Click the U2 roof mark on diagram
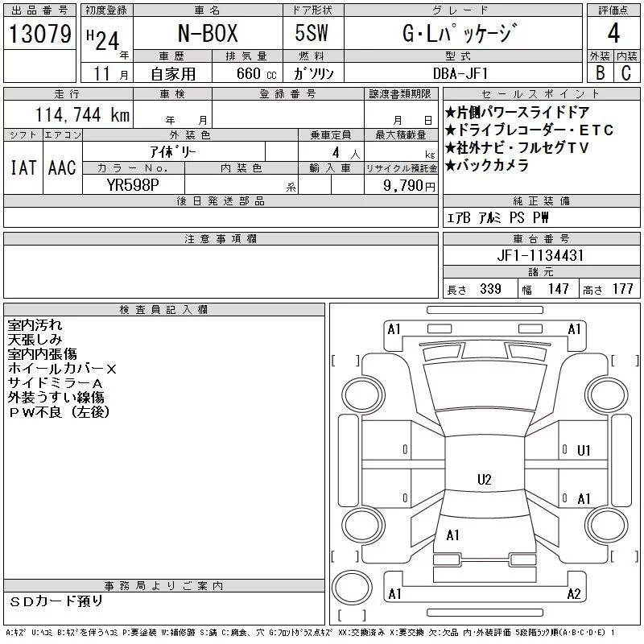 485,480
